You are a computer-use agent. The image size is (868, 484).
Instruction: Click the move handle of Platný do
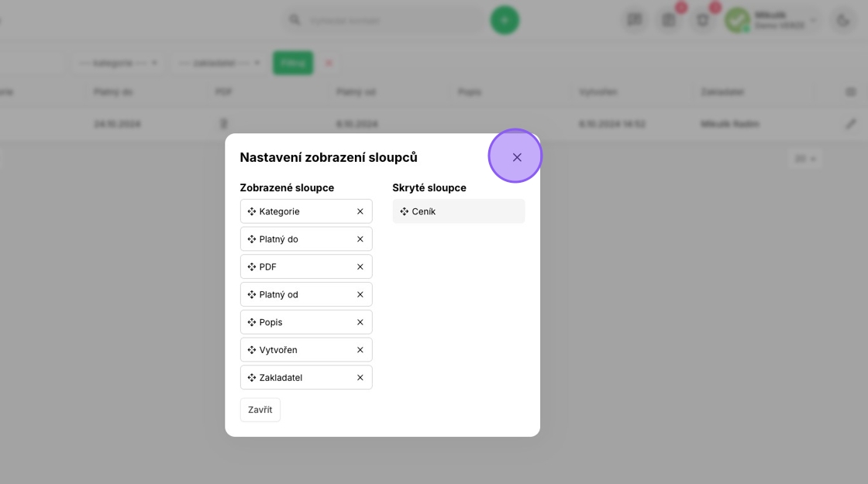[x=251, y=239]
